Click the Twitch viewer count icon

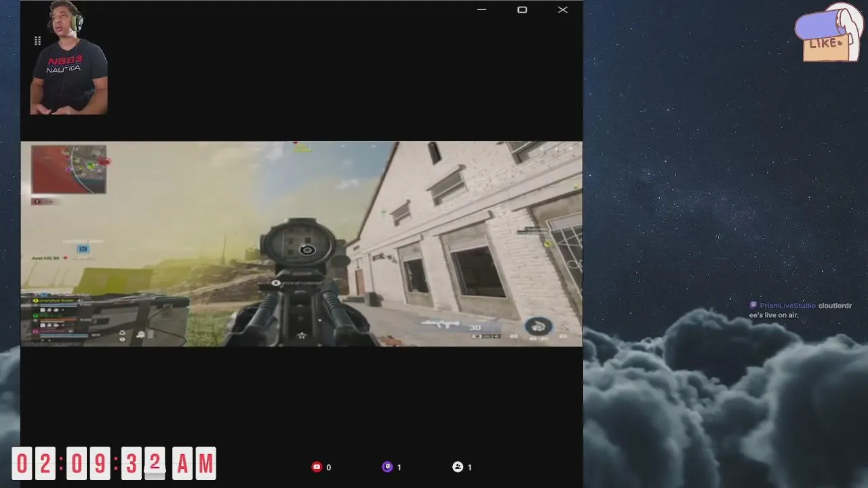387,467
